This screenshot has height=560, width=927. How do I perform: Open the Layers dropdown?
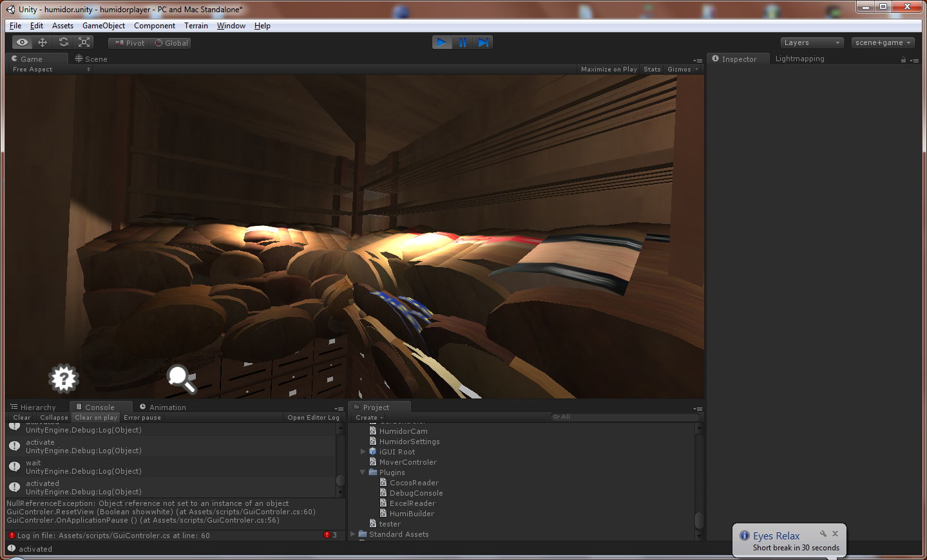click(x=812, y=42)
